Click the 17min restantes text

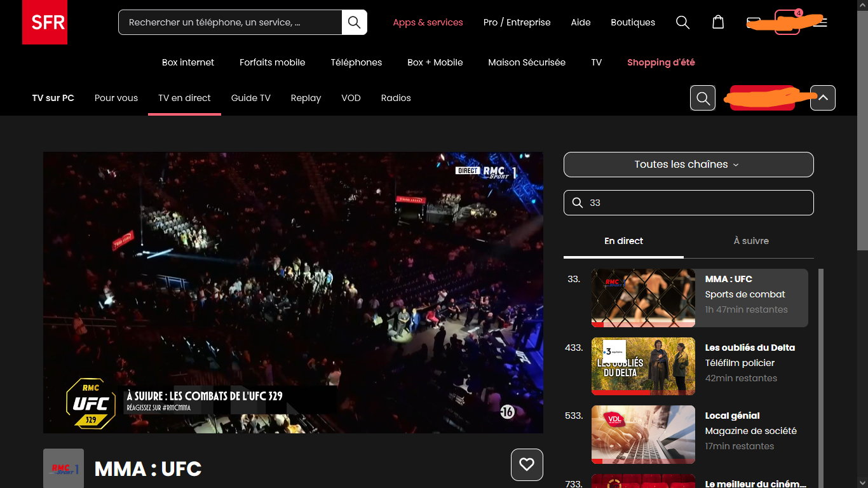740,446
